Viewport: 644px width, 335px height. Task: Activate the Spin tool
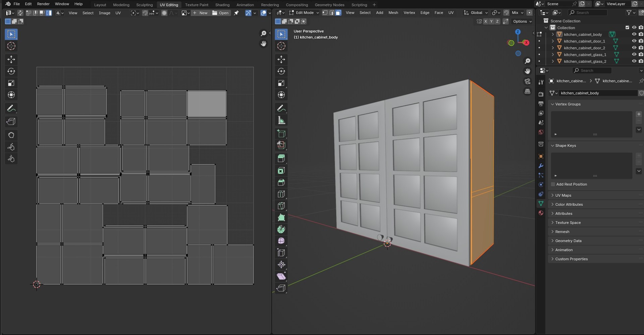pyautogui.click(x=281, y=229)
